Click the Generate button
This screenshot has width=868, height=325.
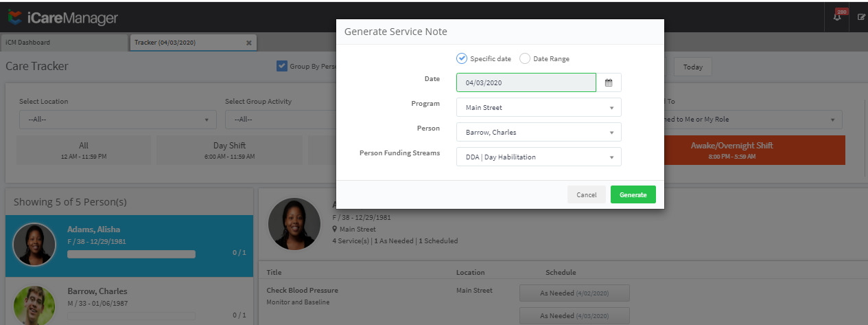point(633,194)
